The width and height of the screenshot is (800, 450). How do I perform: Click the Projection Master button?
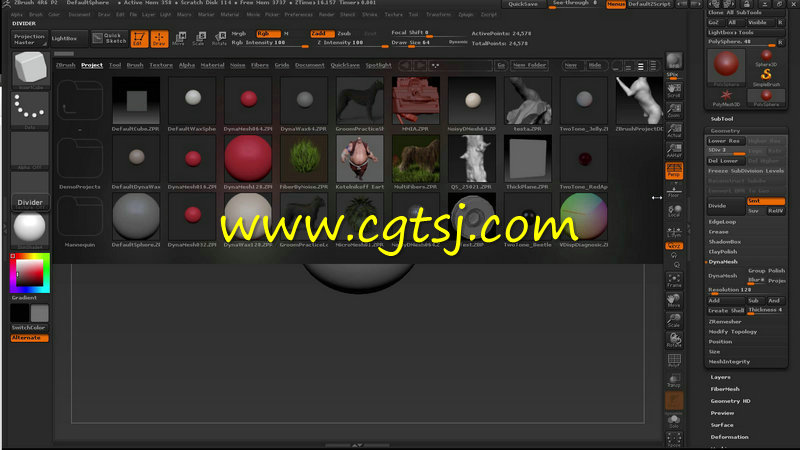pyautogui.click(x=29, y=39)
